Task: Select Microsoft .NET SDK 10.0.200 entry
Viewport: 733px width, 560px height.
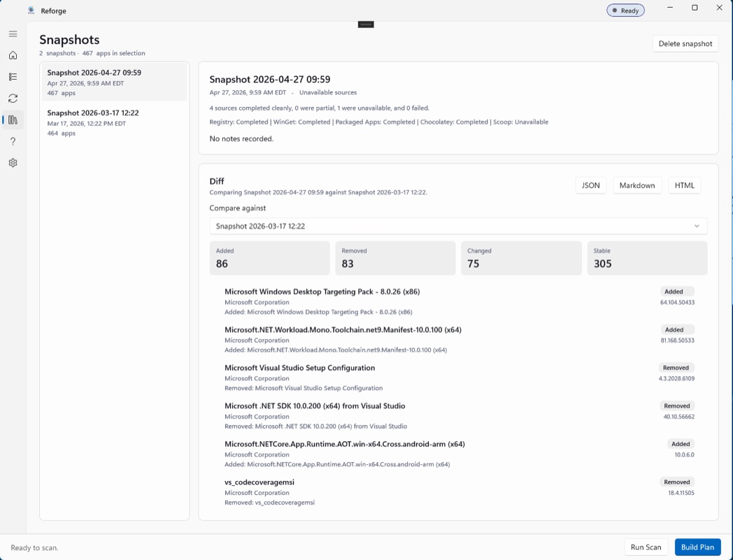Action: 458,415
